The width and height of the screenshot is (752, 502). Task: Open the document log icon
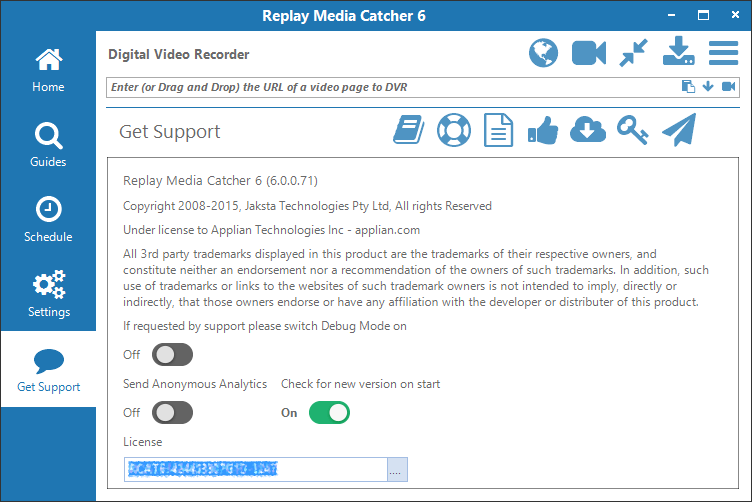(498, 130)
